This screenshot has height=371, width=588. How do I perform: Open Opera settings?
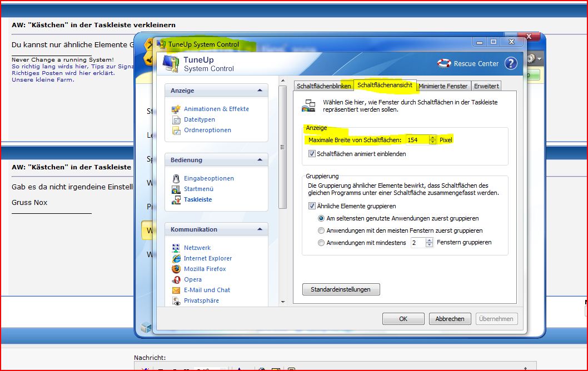click(x=193, y=279)
